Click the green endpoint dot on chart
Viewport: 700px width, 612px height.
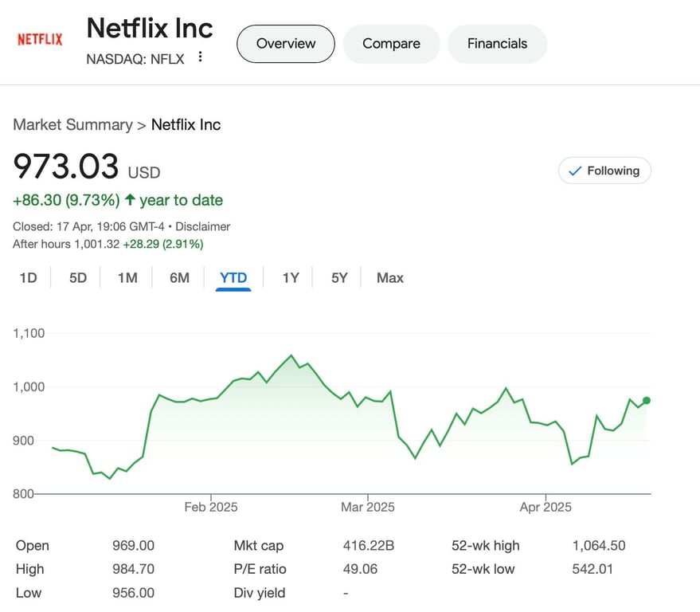[647, 400]
